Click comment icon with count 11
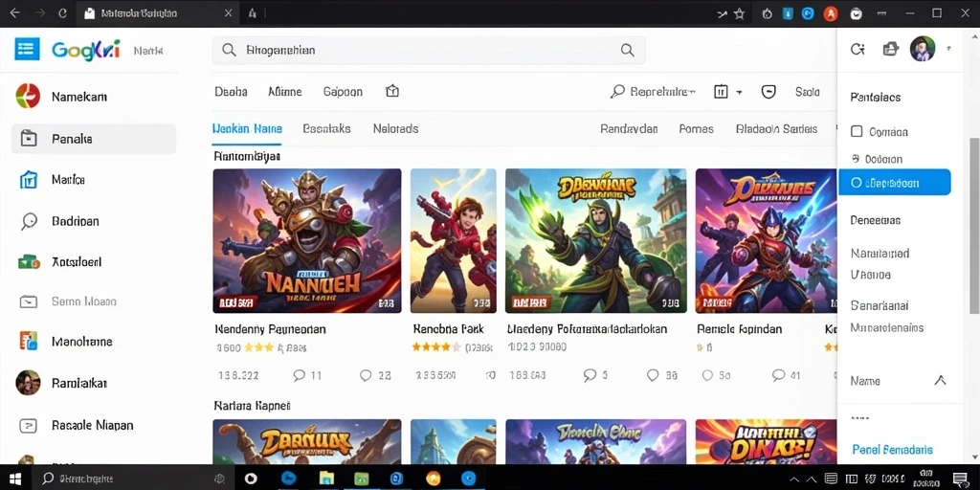 click(x=300, y=375)
